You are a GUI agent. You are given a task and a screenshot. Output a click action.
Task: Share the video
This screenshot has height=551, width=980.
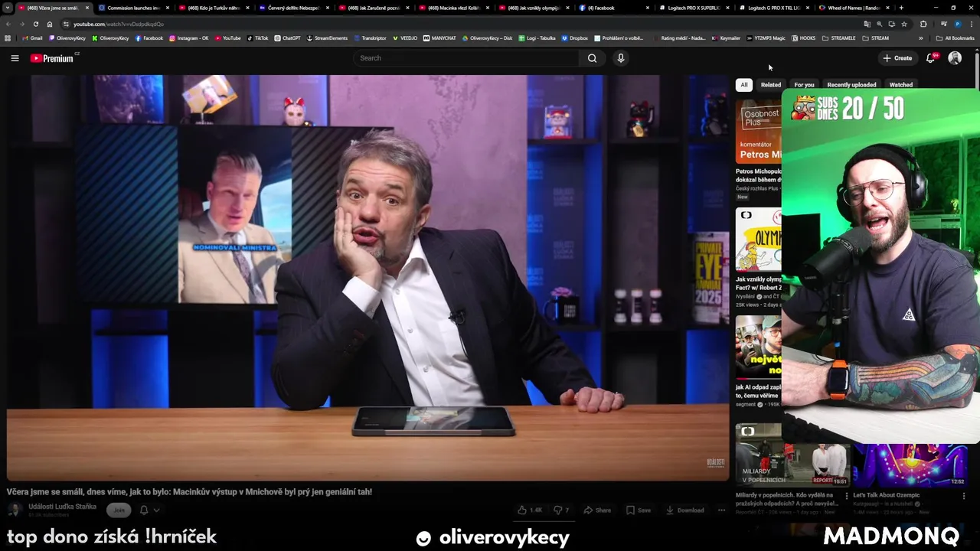coord(597,510)
